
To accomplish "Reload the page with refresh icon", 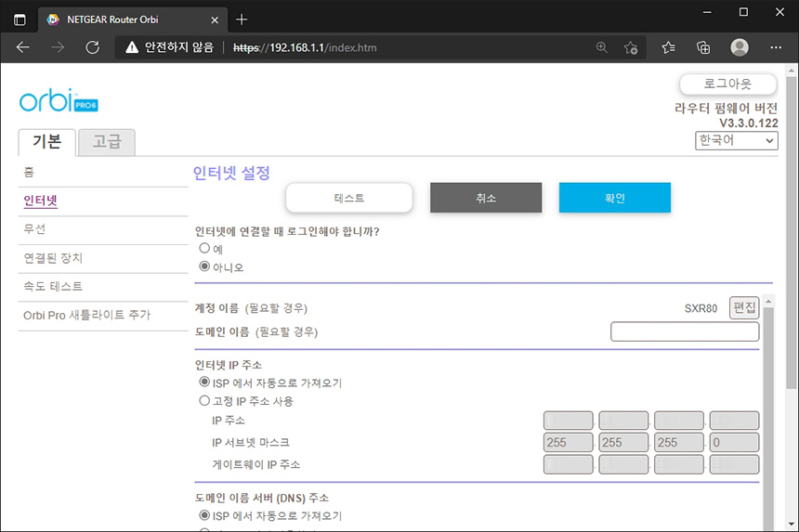I will pyautogui.click(x=93, y=47).
